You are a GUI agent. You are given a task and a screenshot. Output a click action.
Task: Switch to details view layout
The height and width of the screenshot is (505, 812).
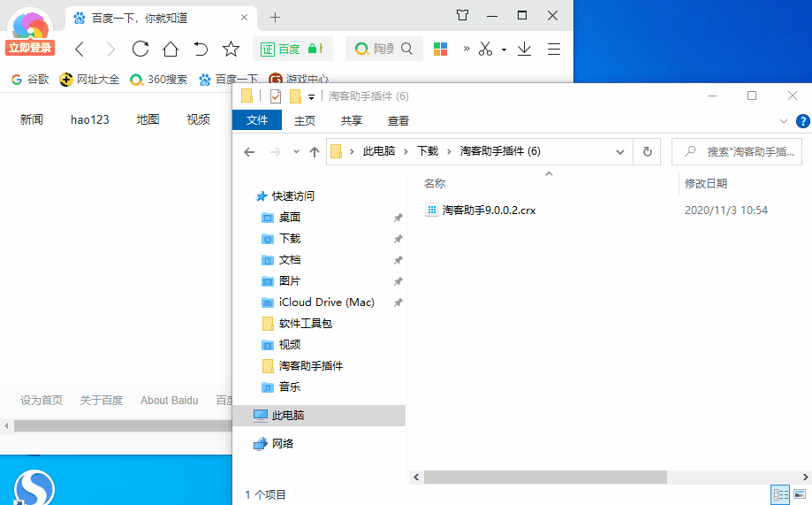(780, 494)
